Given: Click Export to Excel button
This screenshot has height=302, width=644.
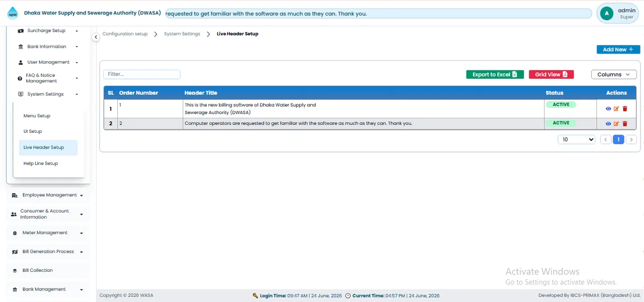Looking at the screenshot, I should [x=495, y=74].
